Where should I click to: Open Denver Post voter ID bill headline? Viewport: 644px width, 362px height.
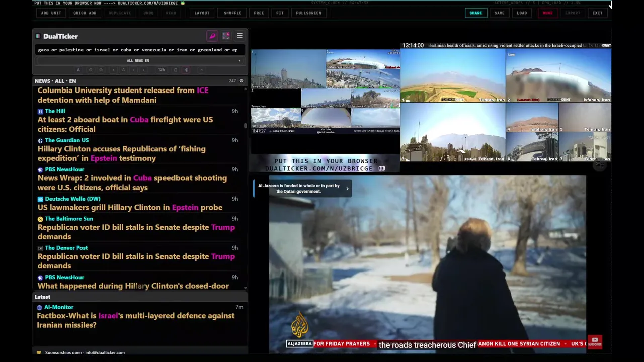[x=136, y=261]
